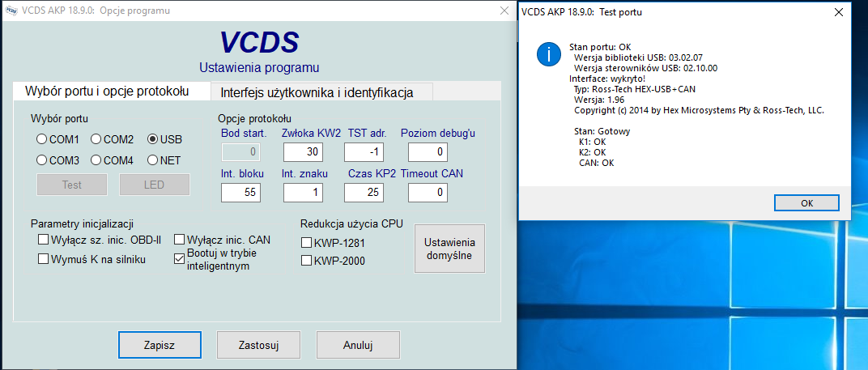
Task: Click the Czas KP2 field showing 25
Action: tap(364, 193)
